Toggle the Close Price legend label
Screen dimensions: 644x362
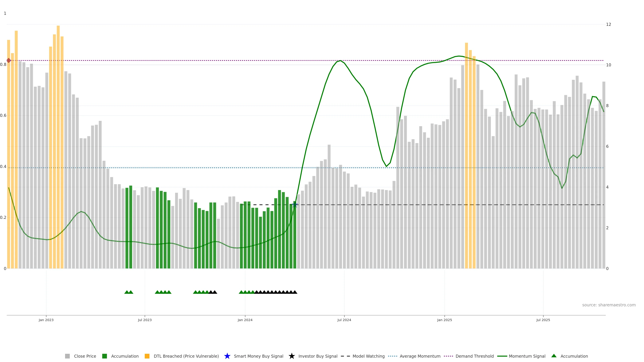[x=85, y=356]
